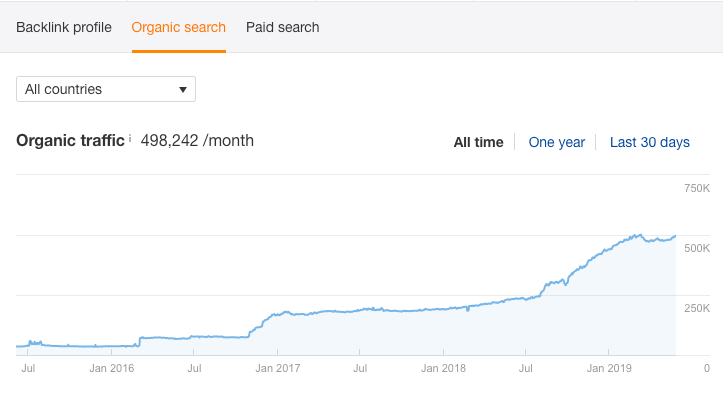Click the Organic traffic heading

[x=70, y=140]
